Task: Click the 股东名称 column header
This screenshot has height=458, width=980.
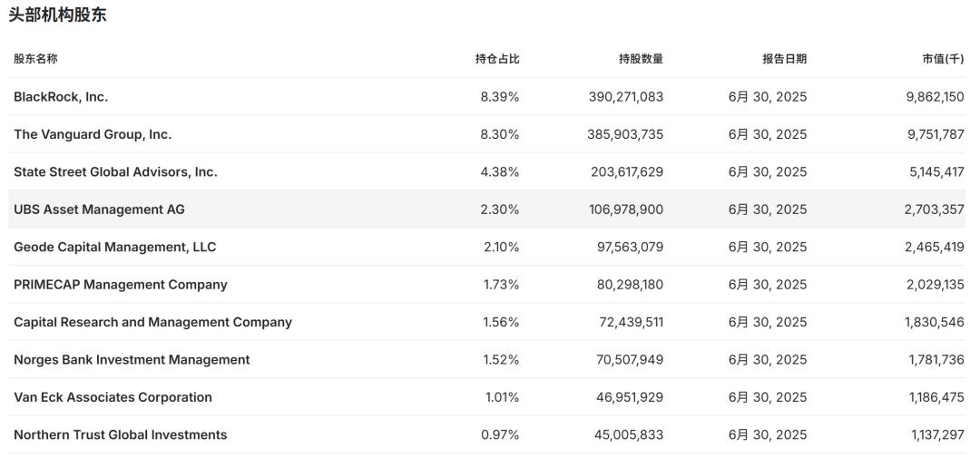Action: [35, 59]
